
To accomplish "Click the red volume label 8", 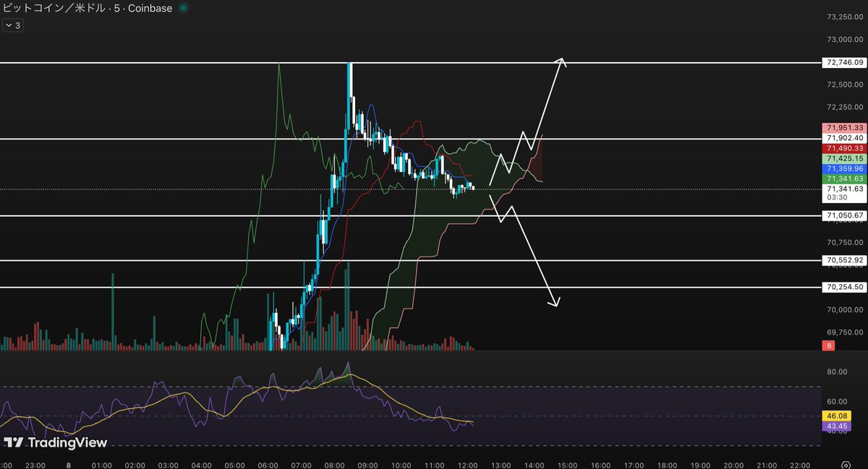I will tap(830, 346).
